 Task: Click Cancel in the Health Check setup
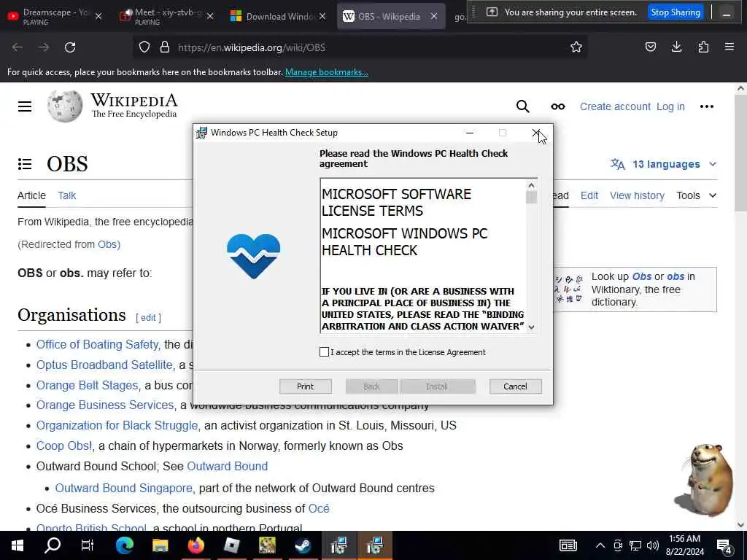pyautogui.click(x=515, y=386)
